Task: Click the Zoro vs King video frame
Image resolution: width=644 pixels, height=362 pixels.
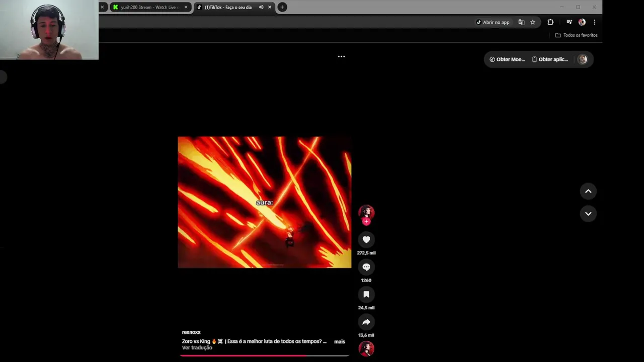Action: (x=265, y=202)
